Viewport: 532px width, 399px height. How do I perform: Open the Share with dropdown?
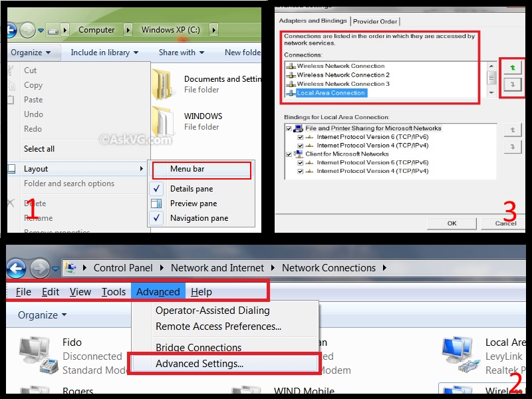coord(182,53)
